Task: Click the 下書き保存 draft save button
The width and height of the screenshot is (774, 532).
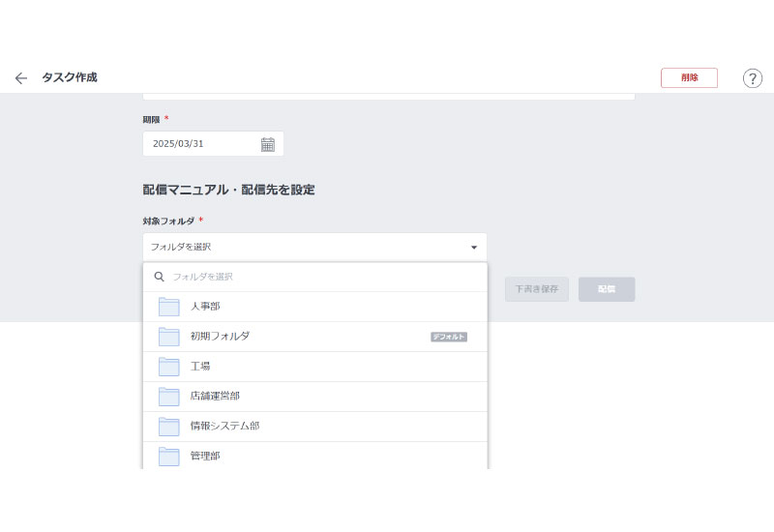Action: point(536,289)
